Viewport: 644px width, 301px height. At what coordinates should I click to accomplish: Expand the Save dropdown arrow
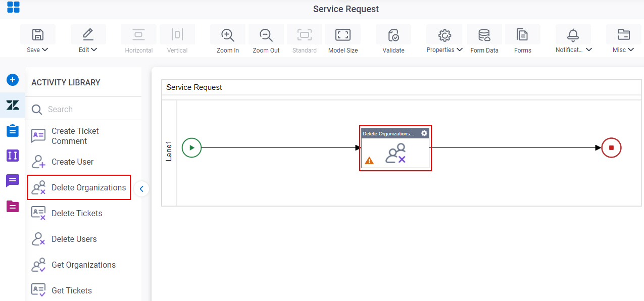tap(45, 50)
